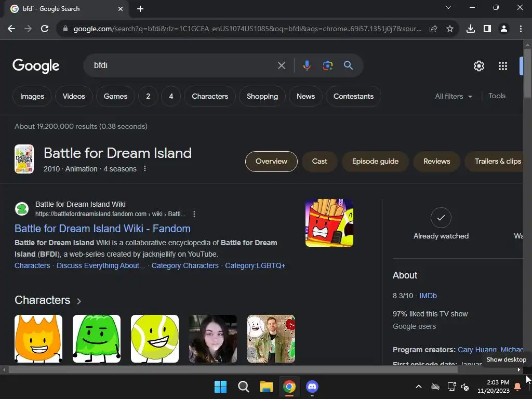The width and height of the screenshot is (532, 399).
Task: Filter results by Videos
Action: (x=74, y=96)
